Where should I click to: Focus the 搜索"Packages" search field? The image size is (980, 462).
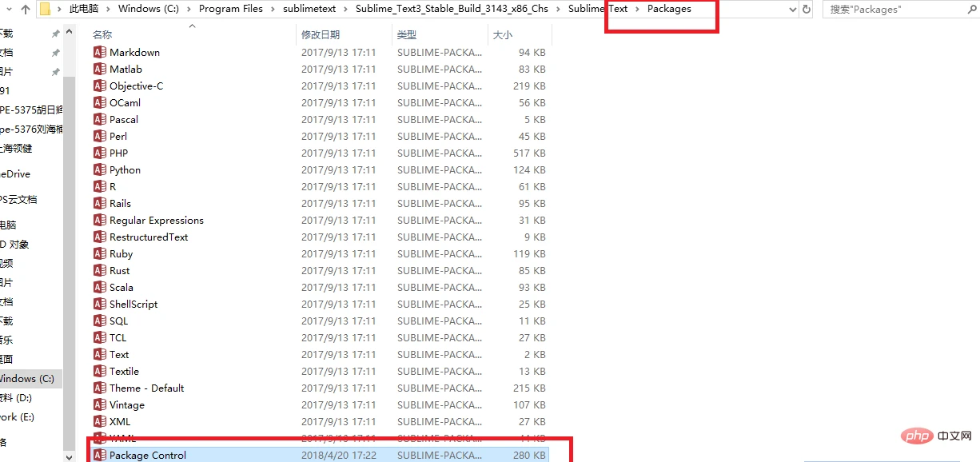[x=895, y=10]
